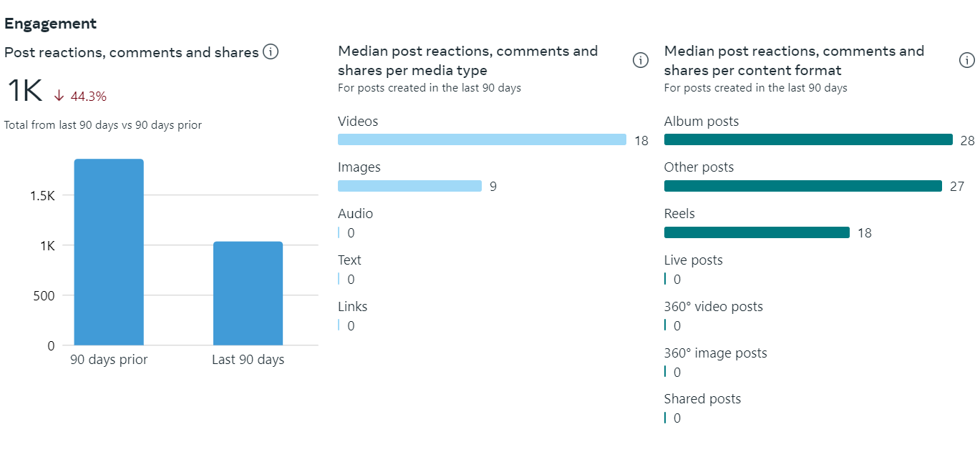Click the 90 days prior bar
Image resolution: width=980 pixels, height=472 pixels.
coord(109,252)
